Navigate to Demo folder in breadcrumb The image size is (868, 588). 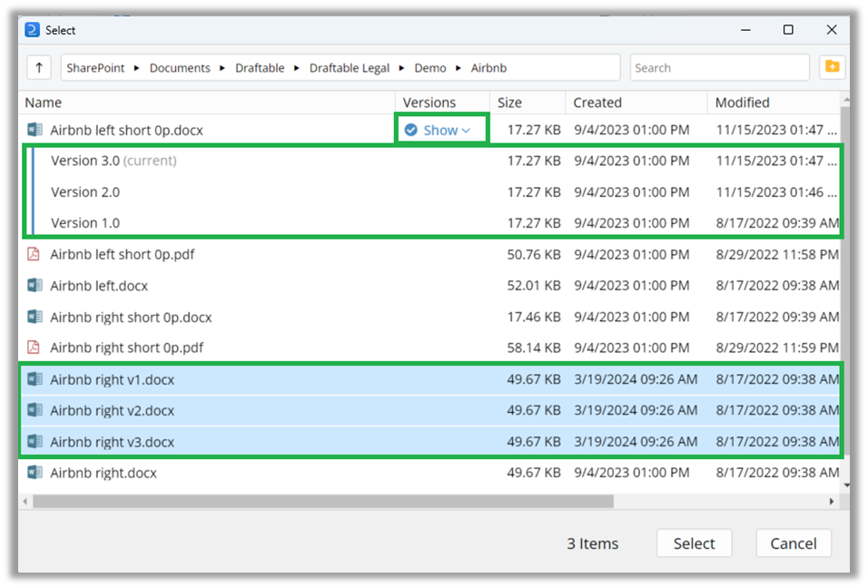click(430, 68)
